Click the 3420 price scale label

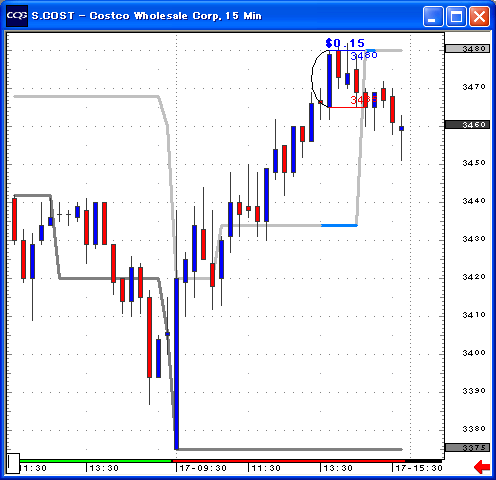point(474,277)
